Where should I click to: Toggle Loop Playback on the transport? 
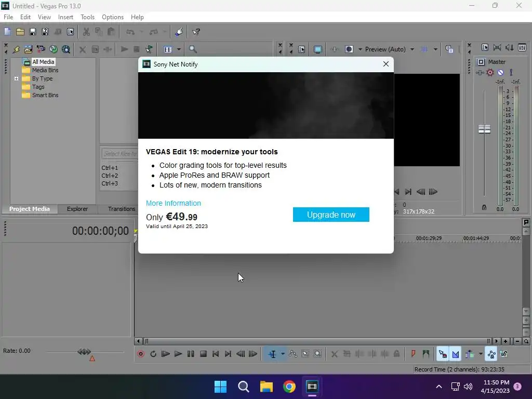pyautogui.click(x=153, y=354)
